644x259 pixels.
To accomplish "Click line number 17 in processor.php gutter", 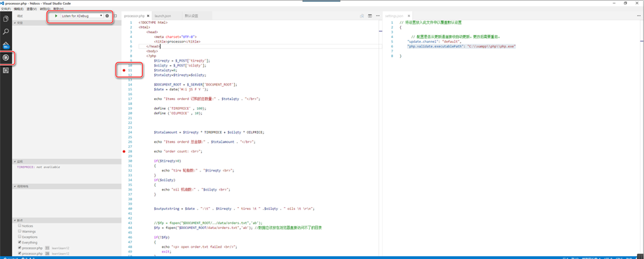I will pyautogui.click(x=130, y=99).
